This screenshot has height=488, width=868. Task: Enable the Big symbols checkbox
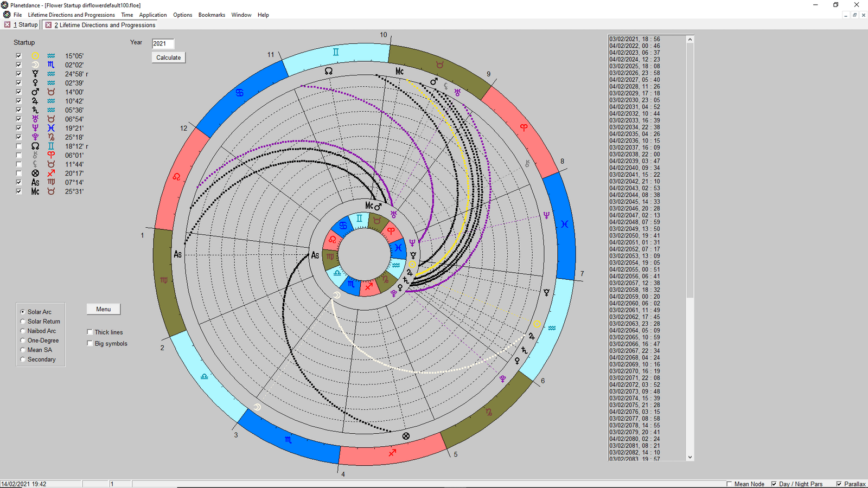(x=90, y=343)
